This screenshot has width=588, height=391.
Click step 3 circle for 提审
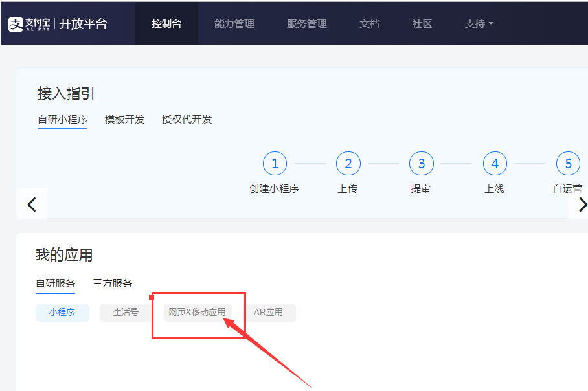pyautogui.click(x=422, y=164)
